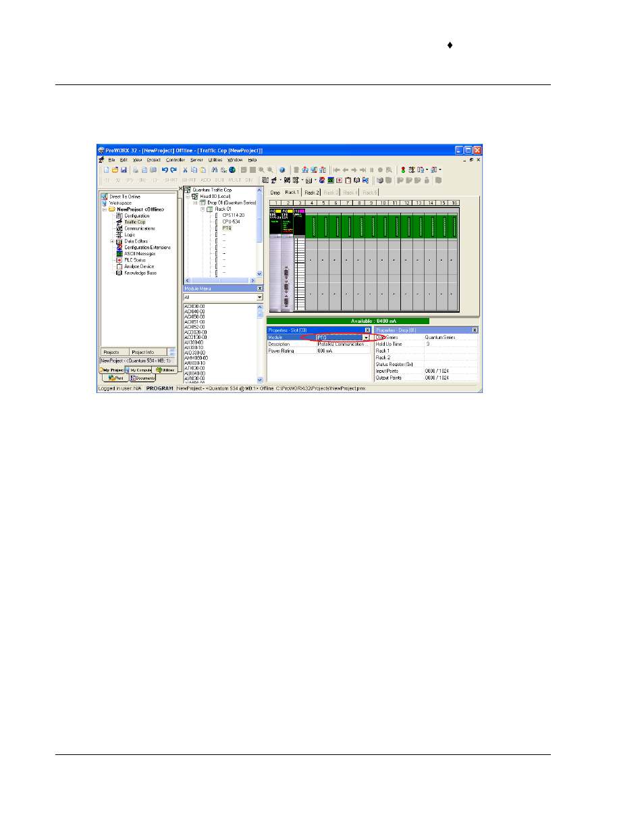
Task: Close the Properties - Slot (03) panel
Action: 367,330
